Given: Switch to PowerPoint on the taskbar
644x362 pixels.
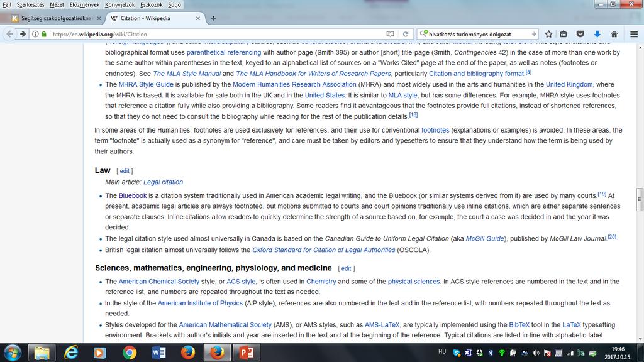Looking at the screenshot, I should (x=247, y=353).
